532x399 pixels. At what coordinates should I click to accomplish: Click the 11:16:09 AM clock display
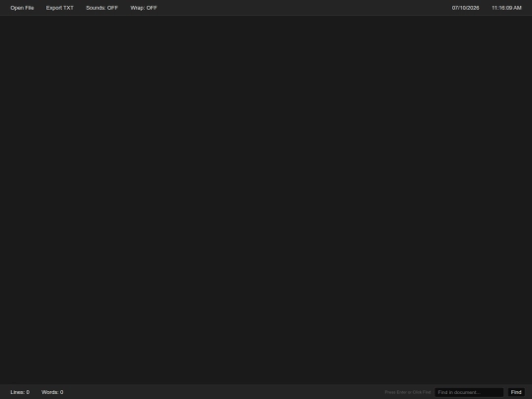[x=506, y=8]
